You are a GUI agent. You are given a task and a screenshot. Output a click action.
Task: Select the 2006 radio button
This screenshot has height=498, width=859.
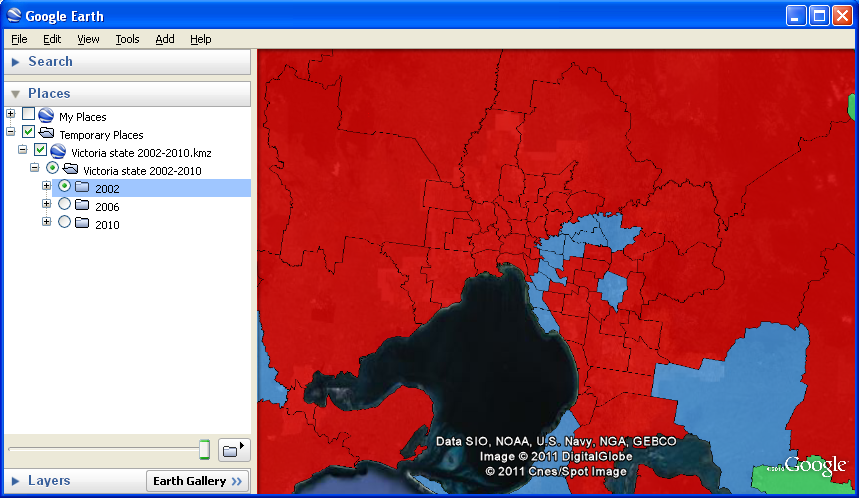65,204
